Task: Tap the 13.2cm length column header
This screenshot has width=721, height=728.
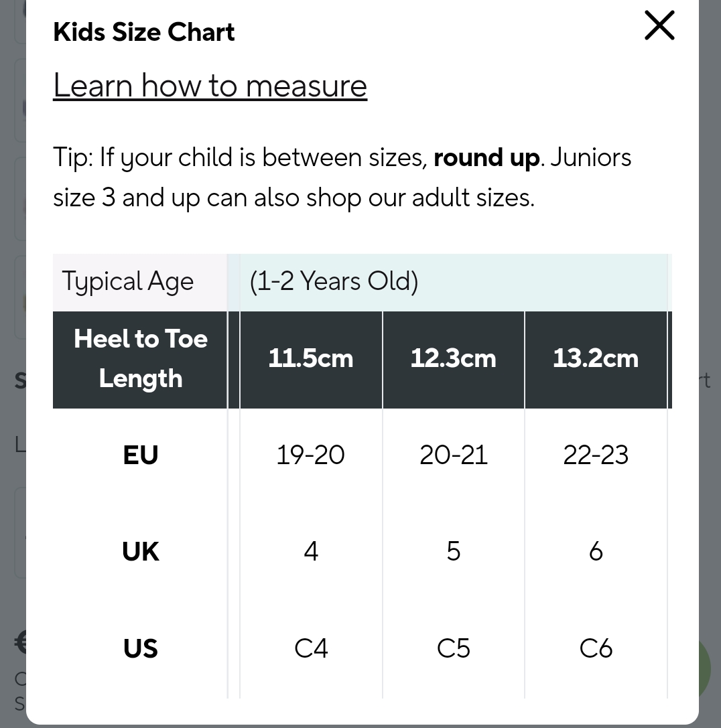Action: tap(596, 359)
